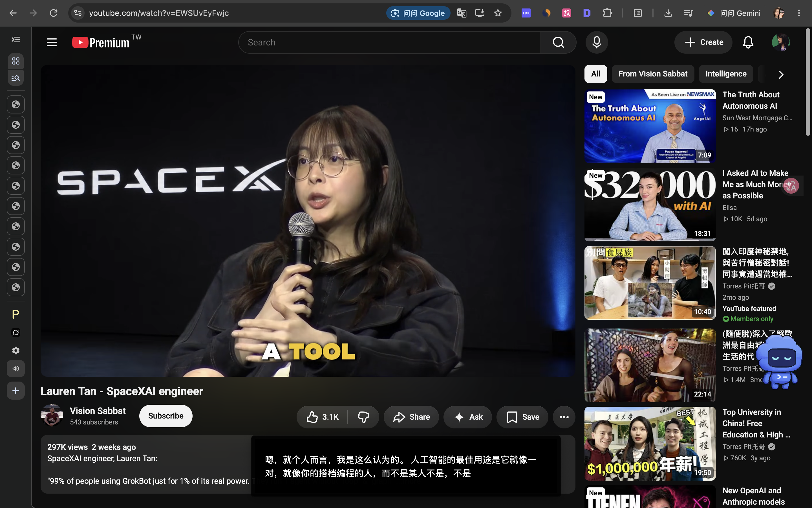Click the Share button
812x508 pixels.
(411, 417)
